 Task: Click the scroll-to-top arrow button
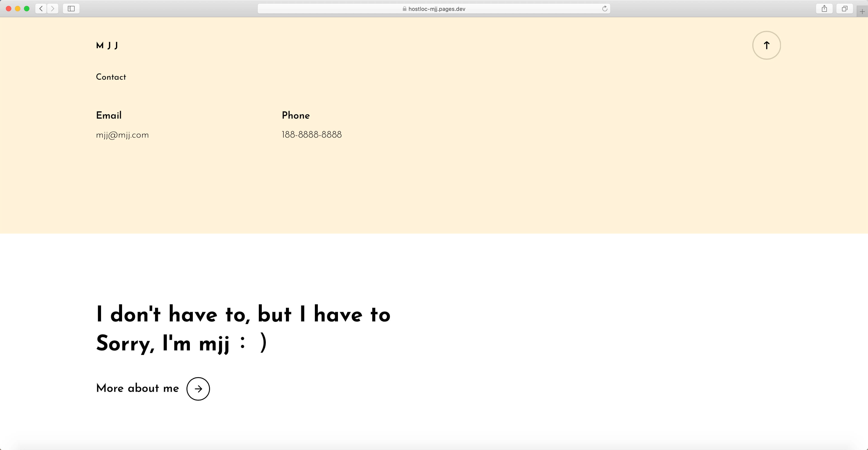766,45
